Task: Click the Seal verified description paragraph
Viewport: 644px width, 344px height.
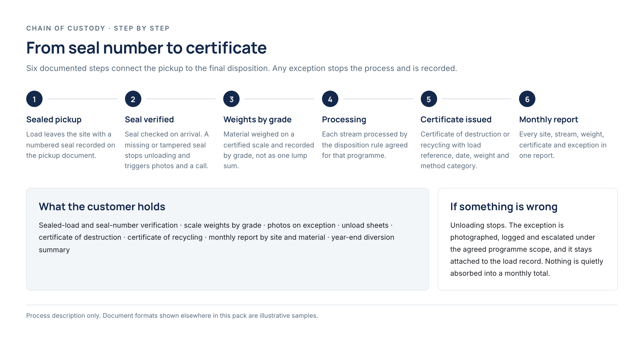Action: pos(167,150)
